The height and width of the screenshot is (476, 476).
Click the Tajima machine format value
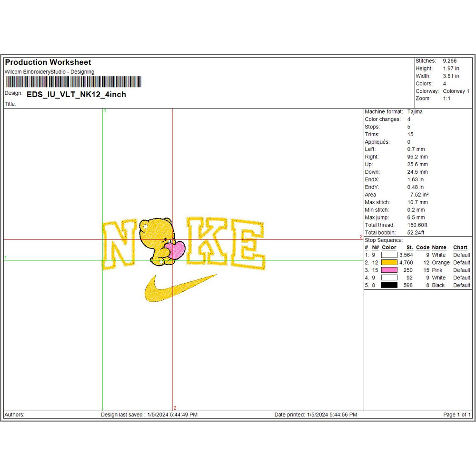[415, 111]
